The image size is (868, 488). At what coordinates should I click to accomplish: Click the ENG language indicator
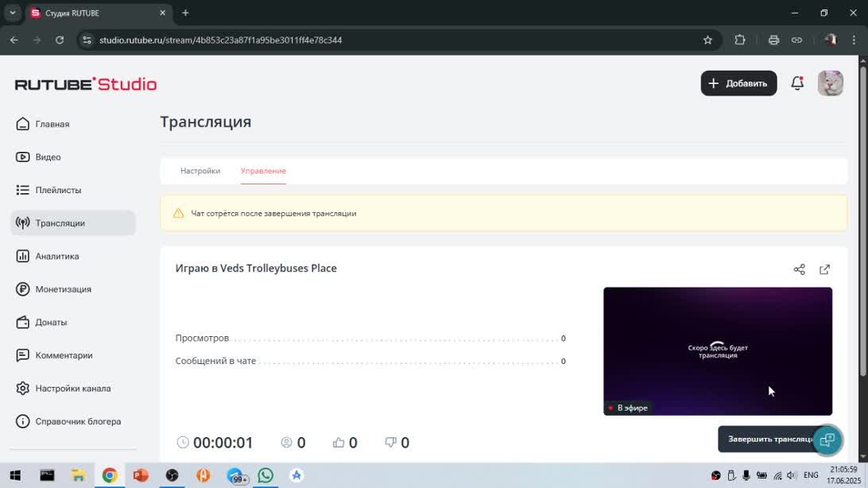tap(811, 475)
